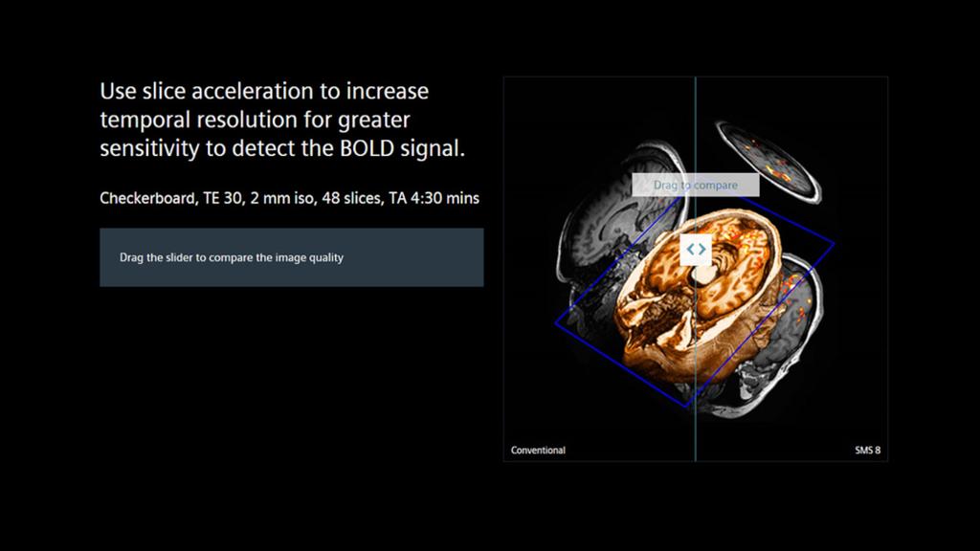Expand the comparison viewer panel
This screenshot has width=980, height=551.
[x=697, y=268]
